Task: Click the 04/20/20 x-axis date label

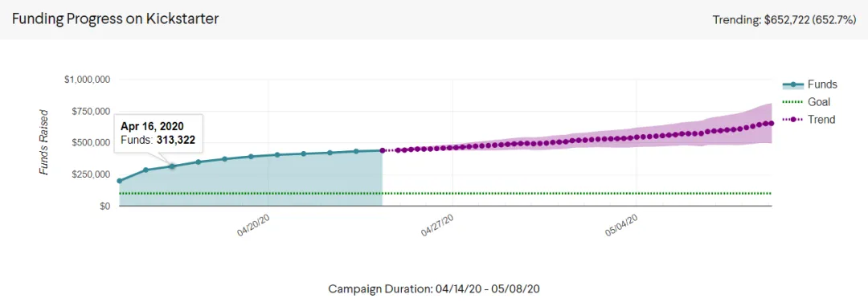Action: point(253,225)
